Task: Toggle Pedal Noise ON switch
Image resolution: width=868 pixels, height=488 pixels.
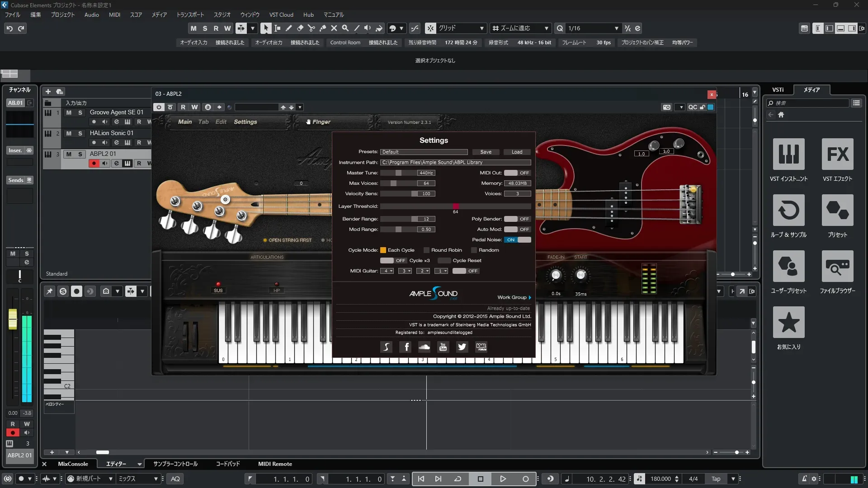Action: (x=517, y=240)
